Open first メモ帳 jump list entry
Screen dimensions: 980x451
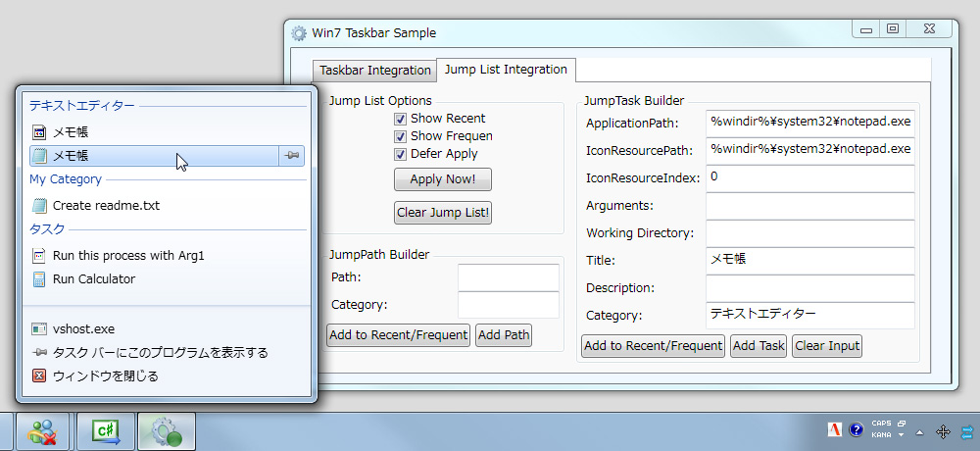[167, 132]
